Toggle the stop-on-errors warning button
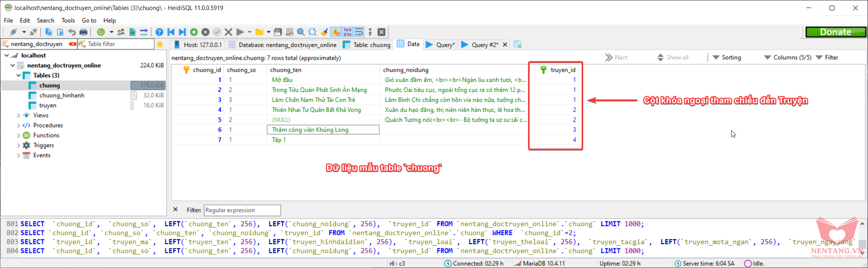This screenshot has height=268, width=868. click(336, 32)
